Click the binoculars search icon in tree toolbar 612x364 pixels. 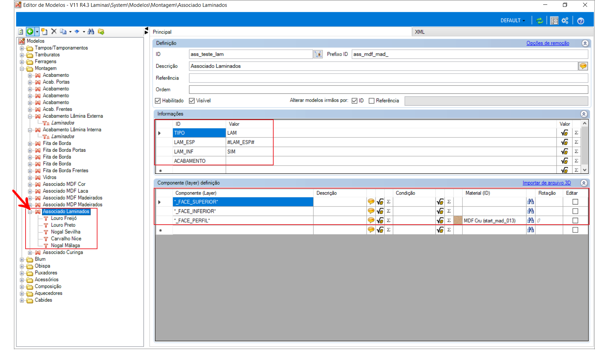[91, 31]
